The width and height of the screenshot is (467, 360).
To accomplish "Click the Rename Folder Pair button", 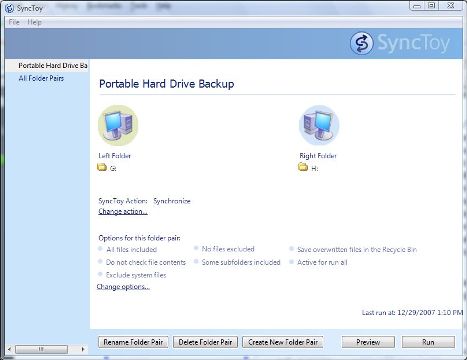I will point(133,342).
